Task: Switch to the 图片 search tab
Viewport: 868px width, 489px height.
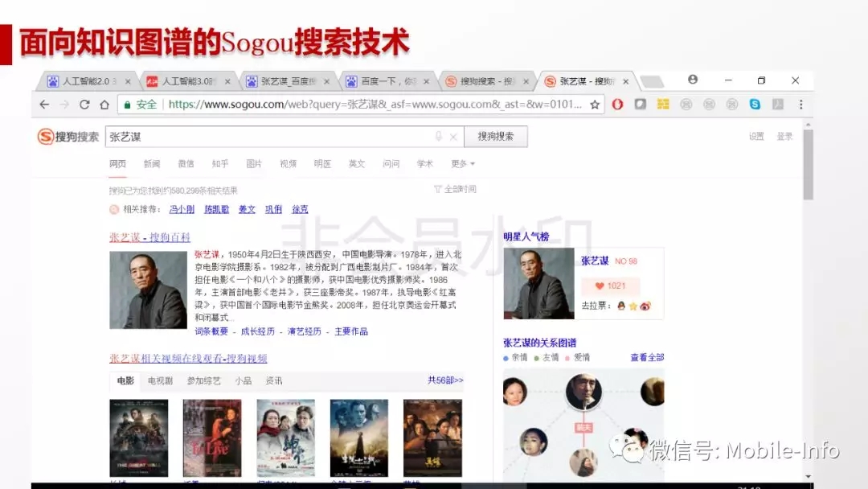Action: click(253, 164)
